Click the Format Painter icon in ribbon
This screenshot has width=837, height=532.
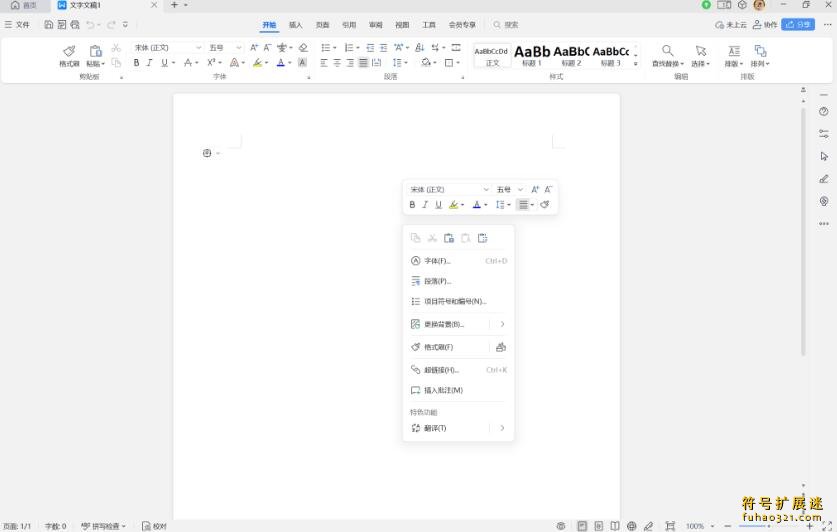(x=69, y=51)
